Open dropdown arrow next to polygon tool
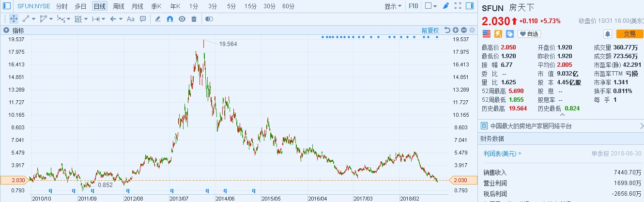This screenshot has height=202, width=644. click(50, 19)
